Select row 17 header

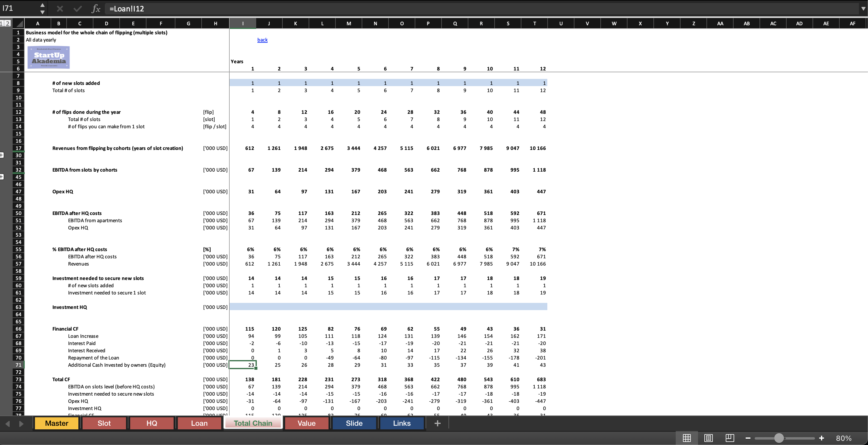(x=18, y=148)
